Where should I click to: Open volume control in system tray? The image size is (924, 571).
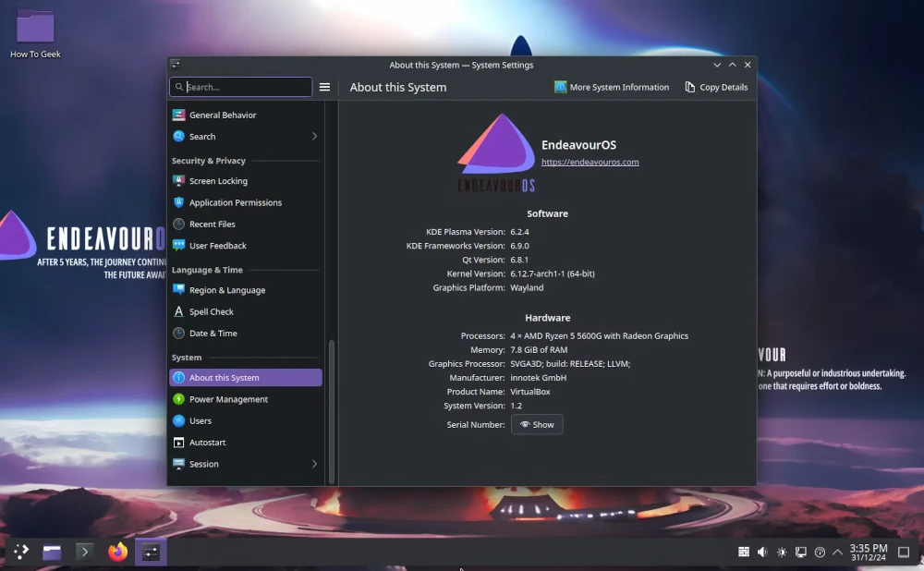coord(762,552)
